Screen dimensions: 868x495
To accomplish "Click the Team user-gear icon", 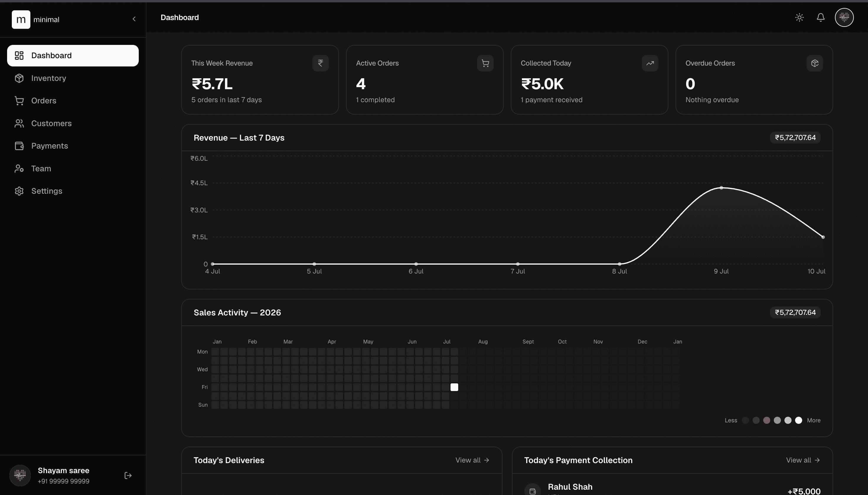I will click(x=19, y=169).
